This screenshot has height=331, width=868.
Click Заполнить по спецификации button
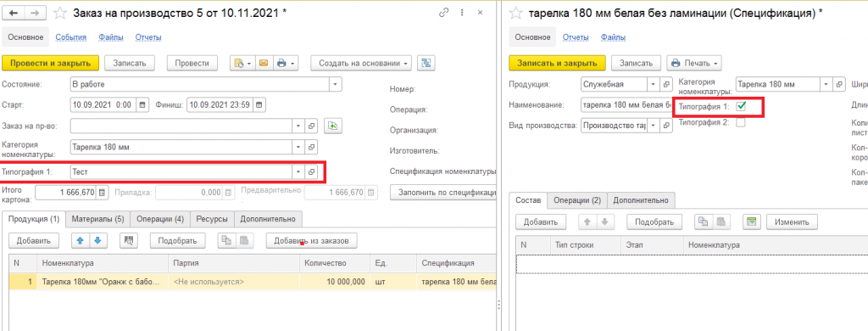pyautogui.click(x=442, y=193)
